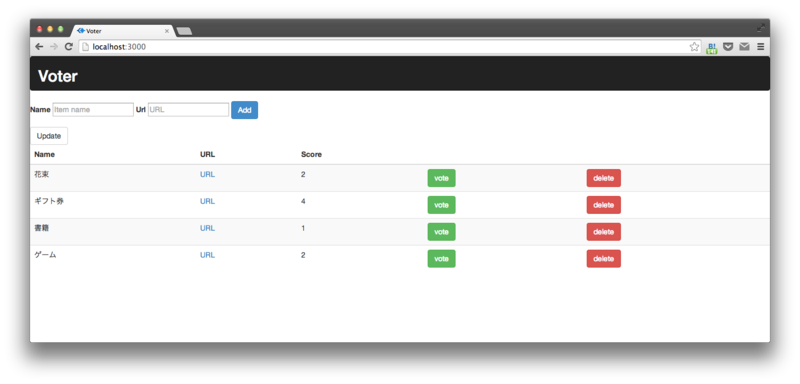Click the page icon in address bar
Viewport: 800px width, 384px height.
click(x=86, y=47)
